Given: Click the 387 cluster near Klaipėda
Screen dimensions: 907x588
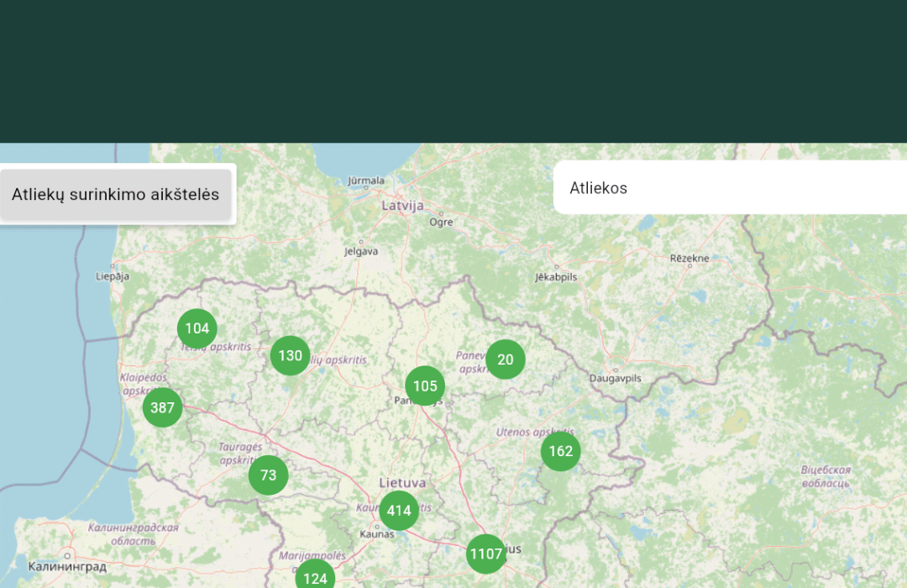Looking at the screenshot, I should click(162, 408).
